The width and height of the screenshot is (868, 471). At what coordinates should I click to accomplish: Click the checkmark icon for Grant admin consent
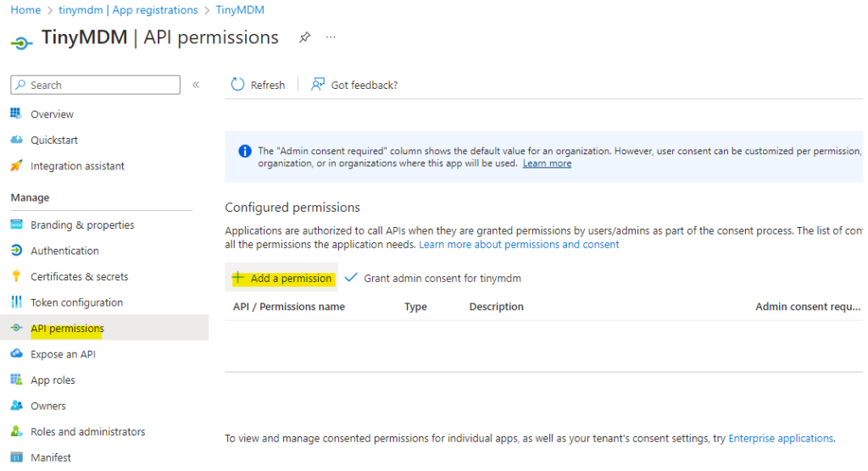point(351,277)
